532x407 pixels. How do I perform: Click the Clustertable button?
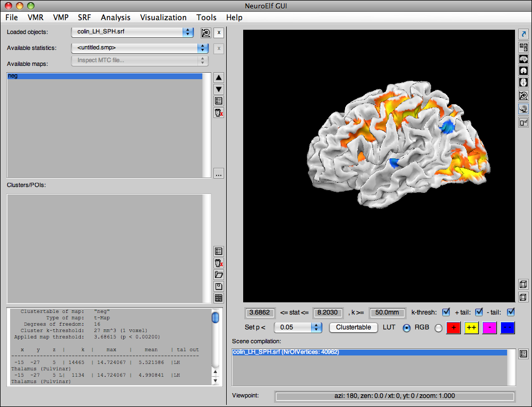coord(353,327)
